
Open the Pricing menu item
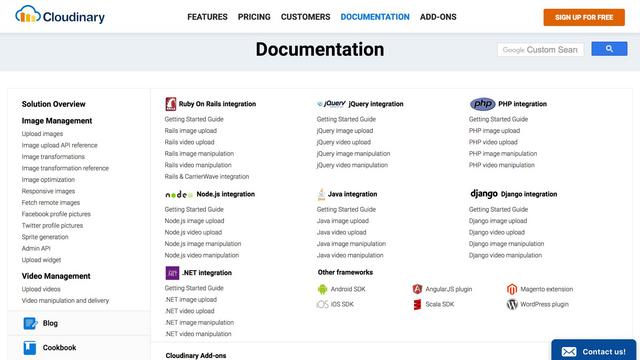[x=254, y=17]
